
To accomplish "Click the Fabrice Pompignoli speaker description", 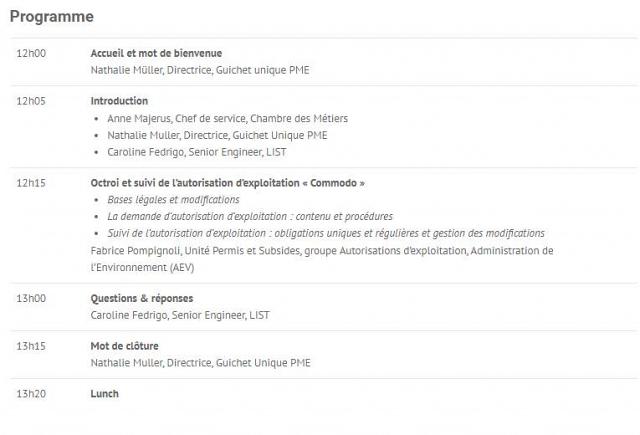I will tap(322, 259).
